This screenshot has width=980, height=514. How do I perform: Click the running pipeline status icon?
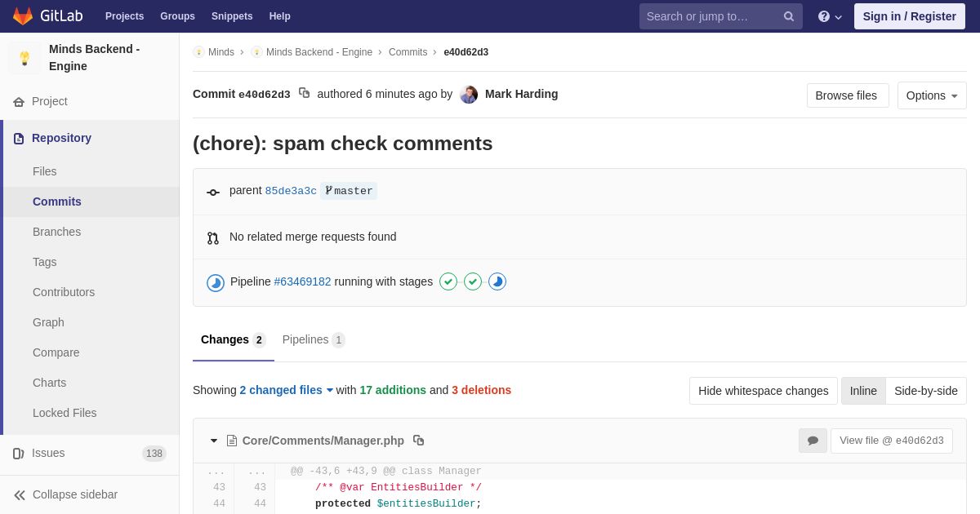click(x=216, y=282)
